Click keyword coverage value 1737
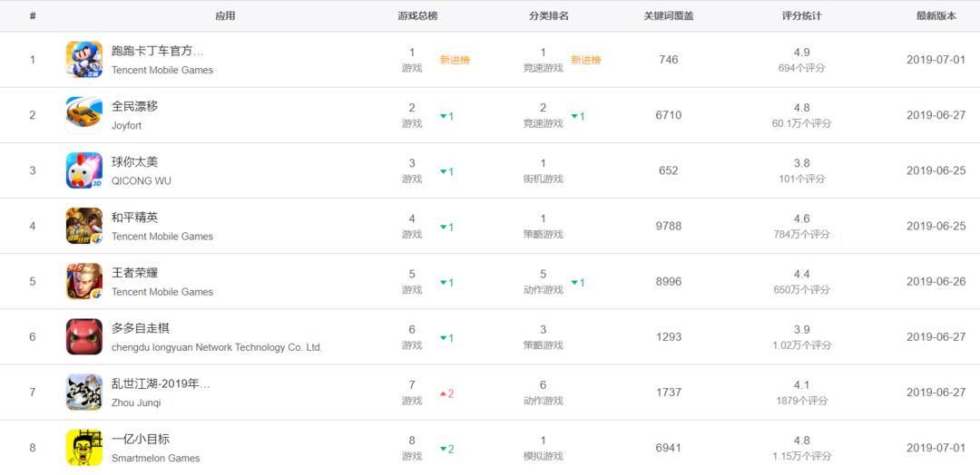980x475 pixels. pos(668,392)
